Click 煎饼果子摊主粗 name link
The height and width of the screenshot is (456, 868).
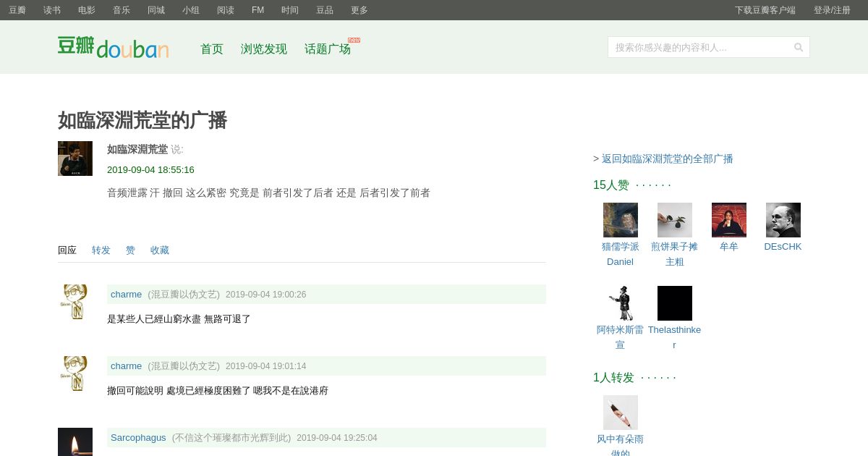tap(675, 254)
